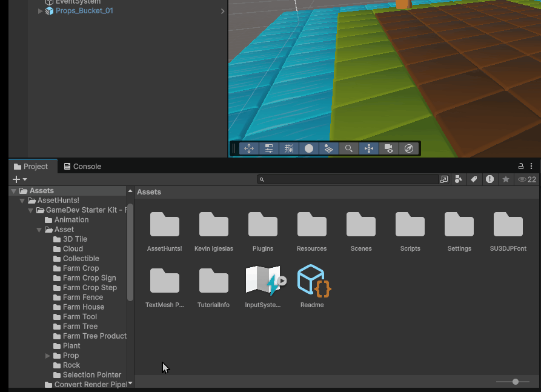Screen dimensions: 541x392
Task: Switch to the Console tab
Action: coord(83,167)
